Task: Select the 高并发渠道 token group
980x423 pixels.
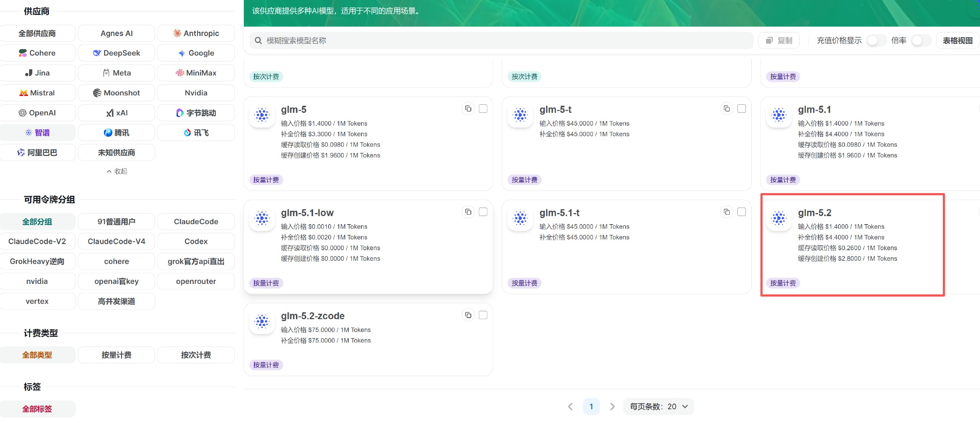Action: tap(116, 301)
